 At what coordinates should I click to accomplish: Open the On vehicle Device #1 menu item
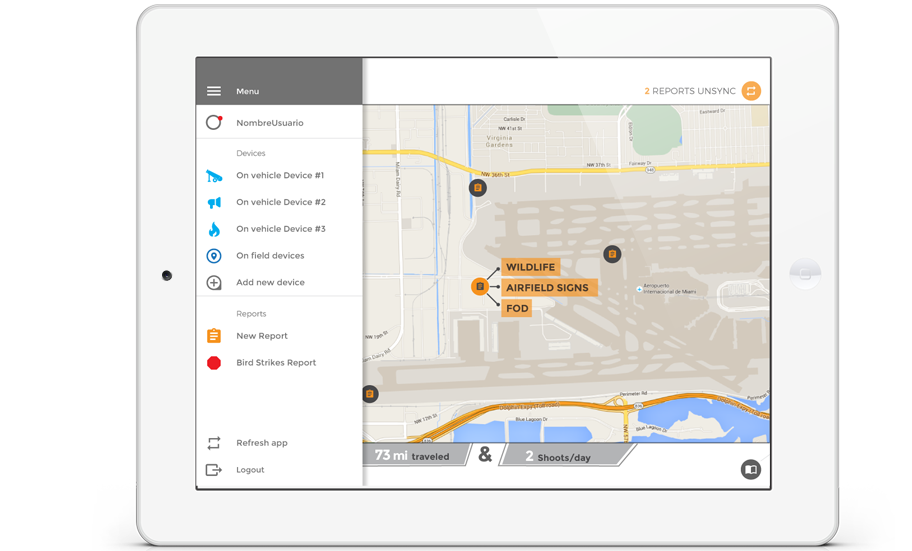coord(279,176)
